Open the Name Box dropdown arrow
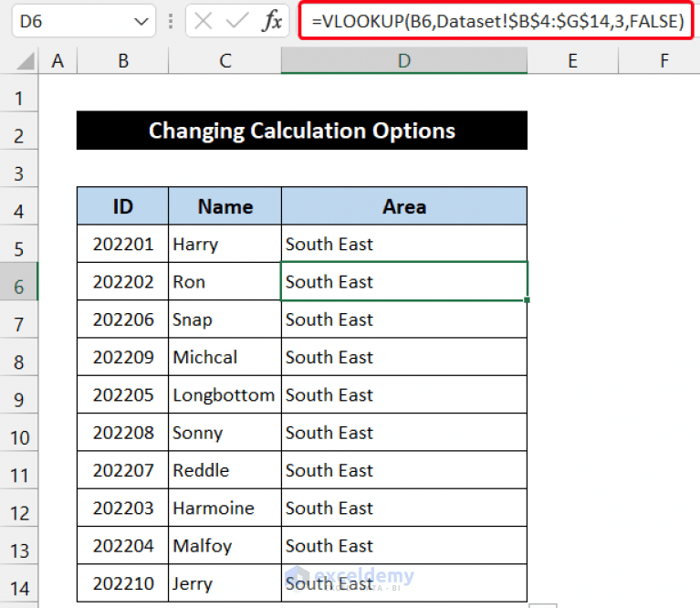Screen dimensions: 700x608 tap(141, 21)
